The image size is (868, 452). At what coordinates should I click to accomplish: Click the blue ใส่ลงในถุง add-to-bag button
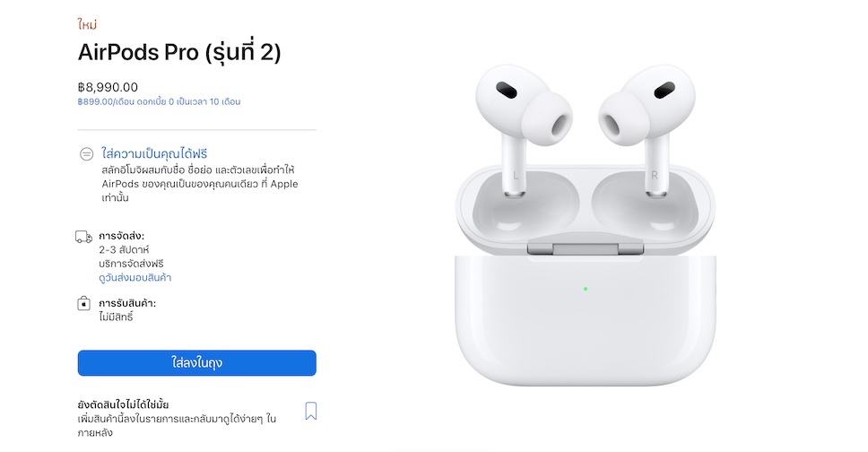click(196, 363)
